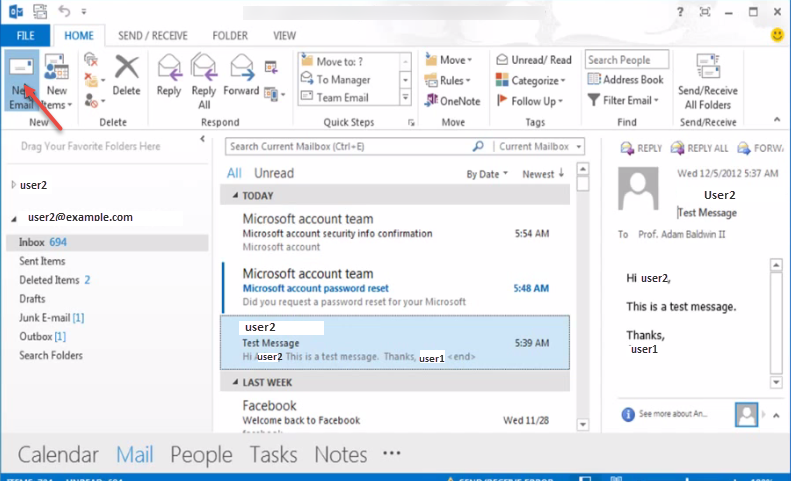Screen dimensions: 791x481
Task: Open the Address Book
Action: [x=625, y=80]
